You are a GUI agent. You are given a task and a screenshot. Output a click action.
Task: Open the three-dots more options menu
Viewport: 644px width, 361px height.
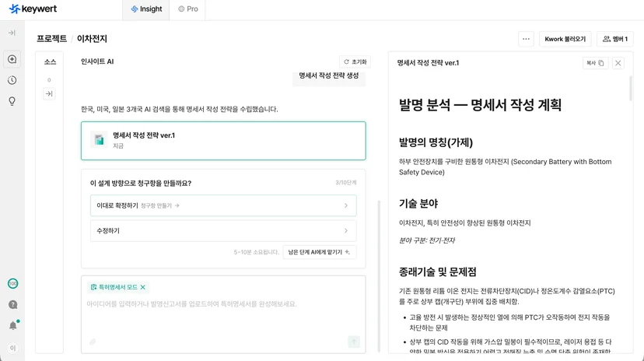tap(526, 39)
